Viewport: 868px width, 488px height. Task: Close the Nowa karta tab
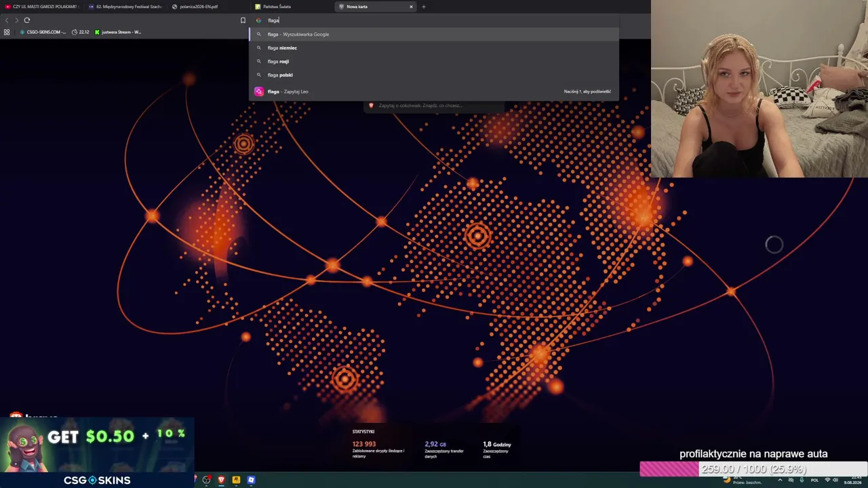coord(411,7)
